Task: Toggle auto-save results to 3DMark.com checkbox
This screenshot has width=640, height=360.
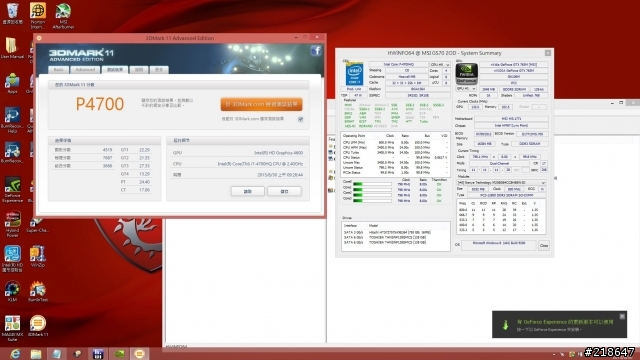Action: pyautogui.click(x=300, y=119)
